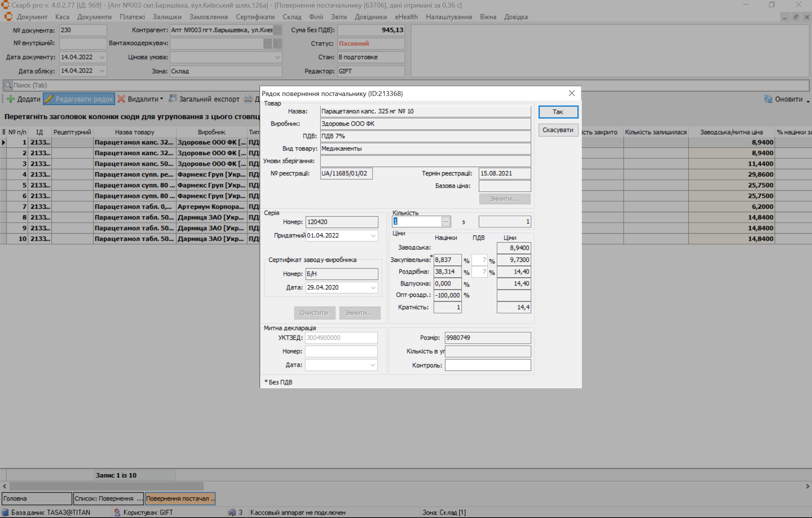
Task: Click the grid column chooser icon
Action: pos(3,132)
